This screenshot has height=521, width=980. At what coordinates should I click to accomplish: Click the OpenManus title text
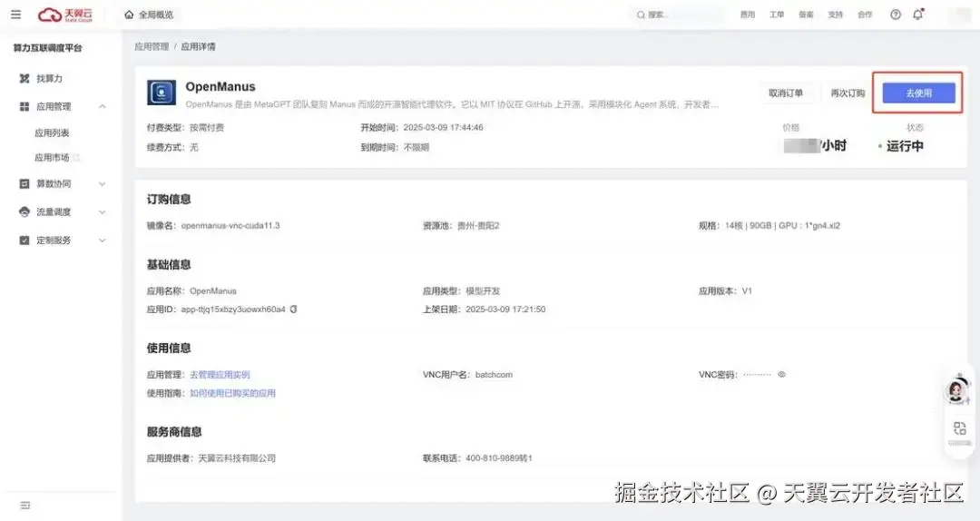[220, 86]
